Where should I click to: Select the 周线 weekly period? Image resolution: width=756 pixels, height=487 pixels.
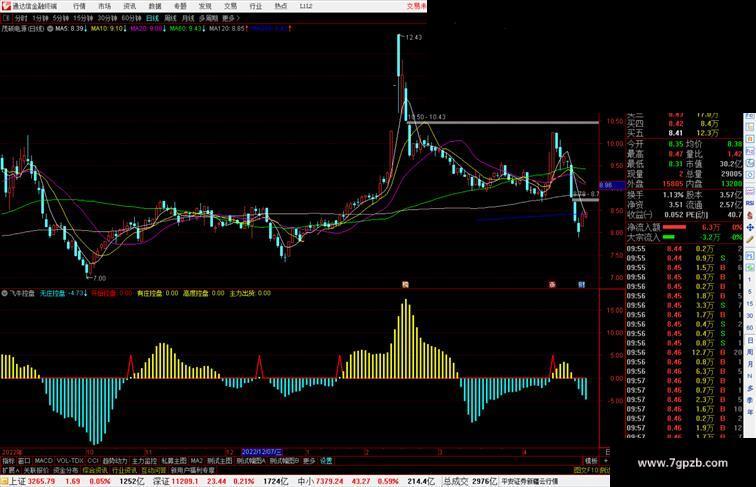tap(170, 18)
